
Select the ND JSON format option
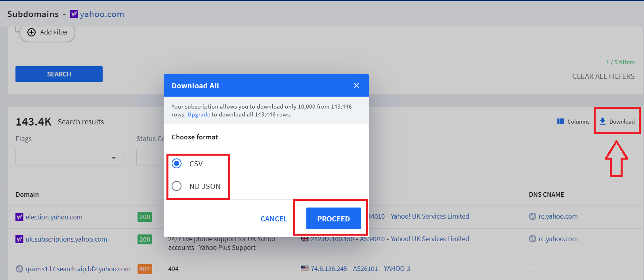(x=177, y=186)
